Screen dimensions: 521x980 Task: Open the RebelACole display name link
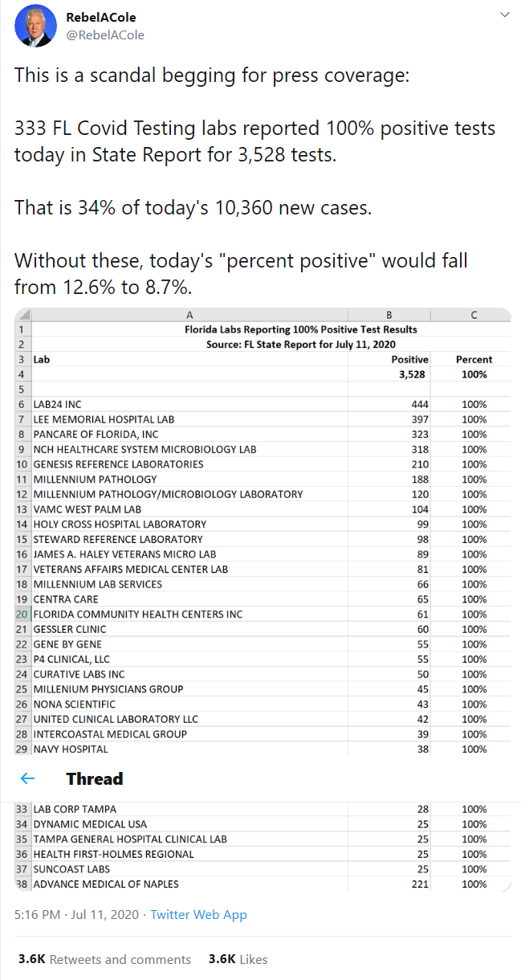pyautogui.click(x=100, y=18)
